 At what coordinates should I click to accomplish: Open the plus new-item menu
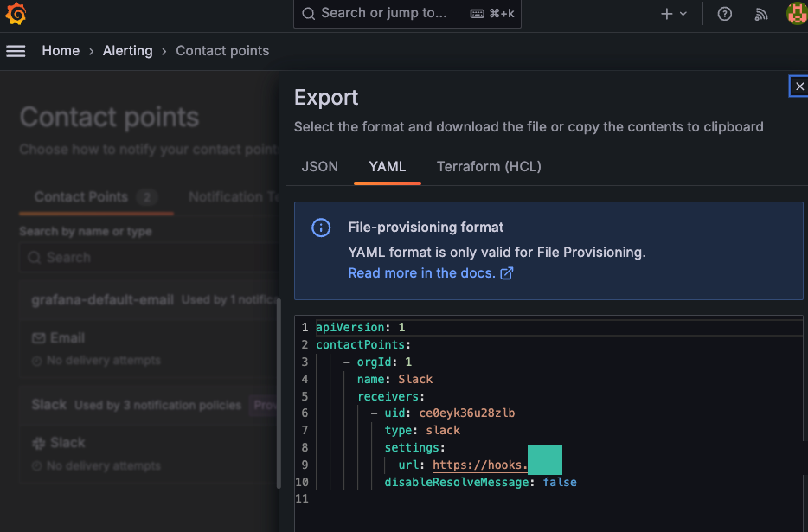pyautogui.click(x=666, y=14)
